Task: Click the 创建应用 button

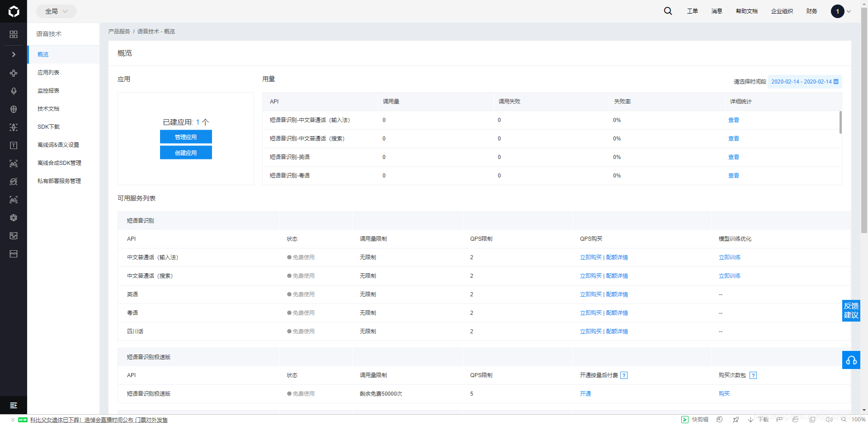Action: [186, 153]
